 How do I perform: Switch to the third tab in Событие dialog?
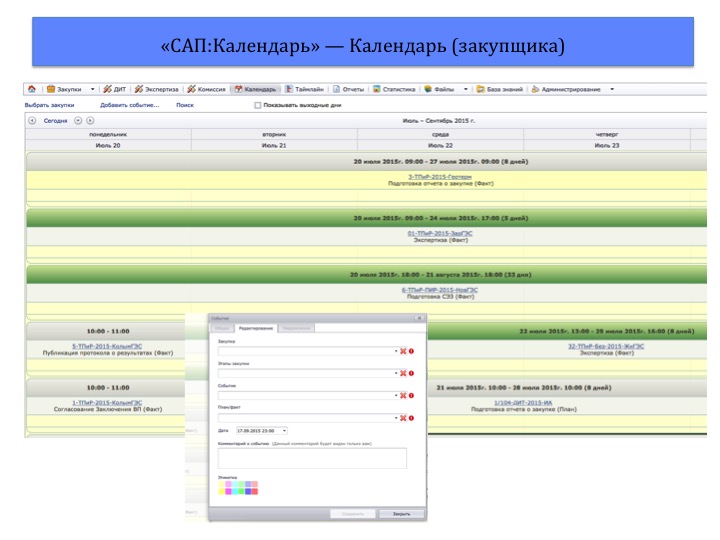(x=296, y=328)
